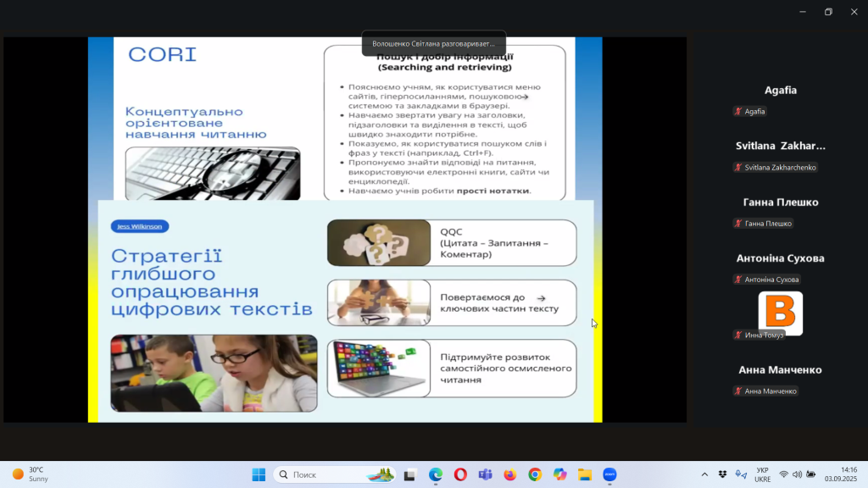
Task: Click the Dropbox tray icon
Action: [722, 474]
